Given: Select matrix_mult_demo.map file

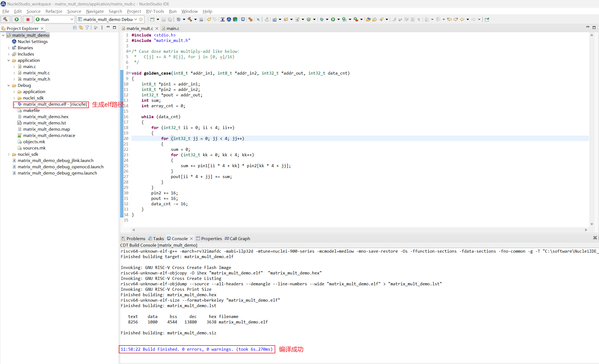Looking at the screenshot, I should [x=44, y=129].
